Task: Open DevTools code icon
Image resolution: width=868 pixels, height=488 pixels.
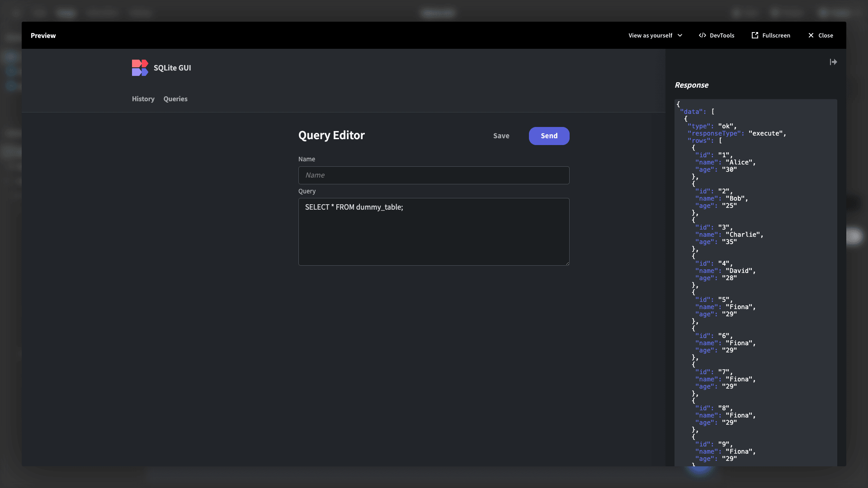Action: [702, 35]
